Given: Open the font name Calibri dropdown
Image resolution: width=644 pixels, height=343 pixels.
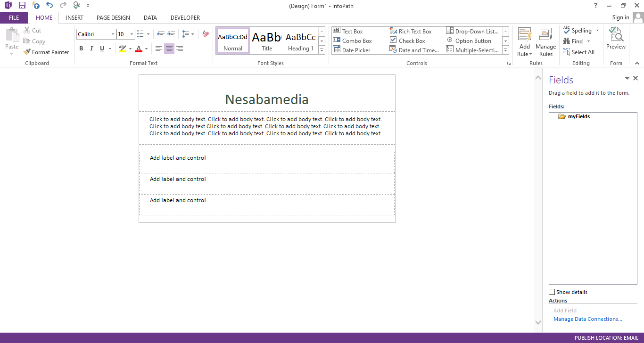Looking at the screenshot, I should [x=113, y=34].
